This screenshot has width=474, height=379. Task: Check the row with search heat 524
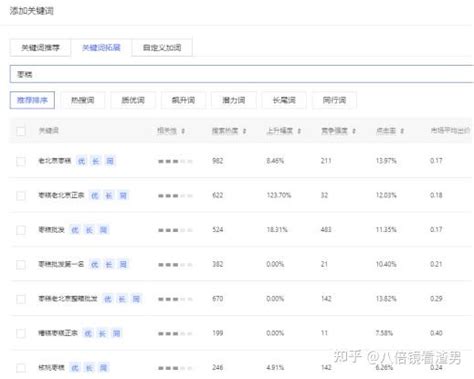coord(21,230)
